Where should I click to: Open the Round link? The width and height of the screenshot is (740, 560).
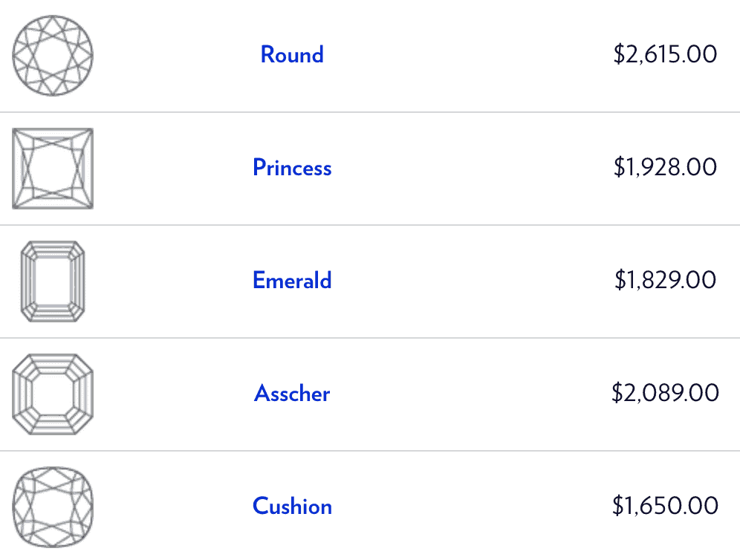point(292,55)
